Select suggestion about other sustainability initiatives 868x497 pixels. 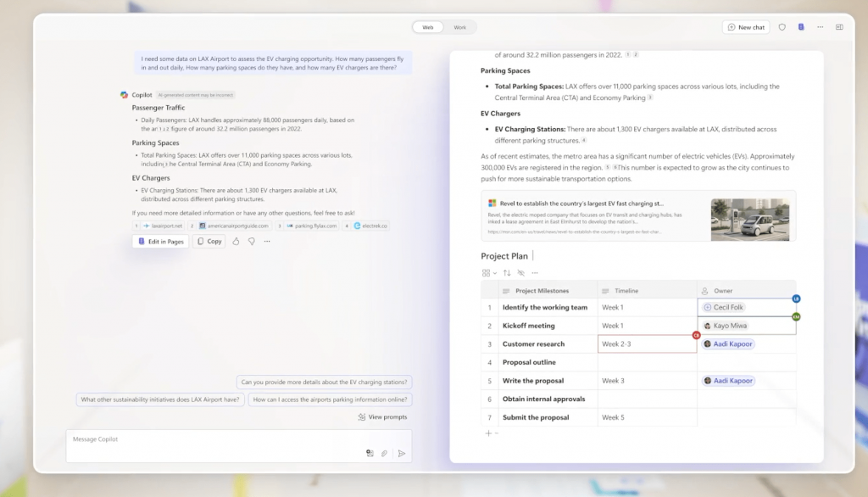160,399
